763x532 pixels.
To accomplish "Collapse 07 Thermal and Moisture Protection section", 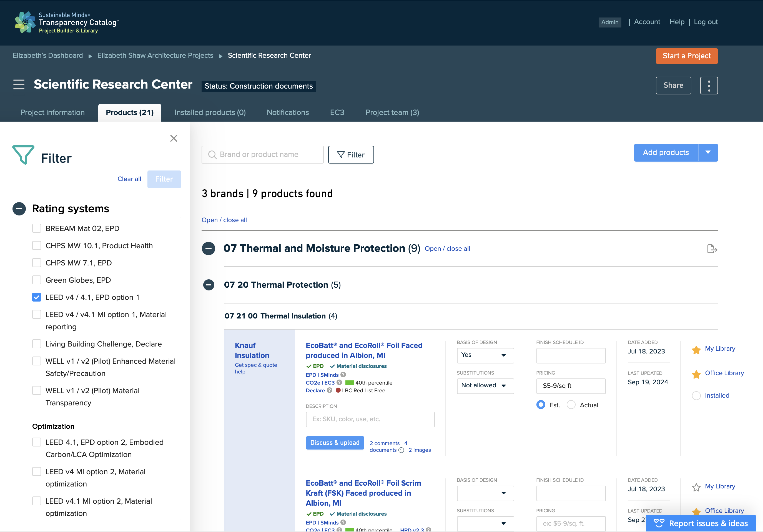I will click(x=208, y=248).
